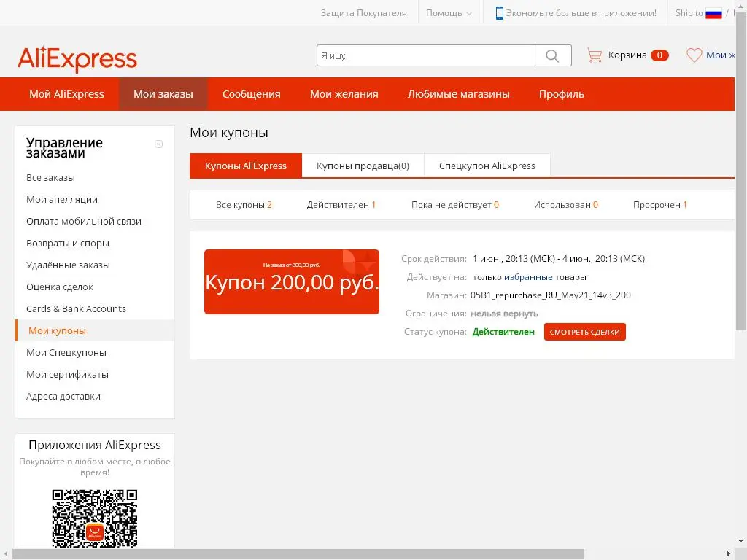Open Сообщения in the navigation bar

[252, 94]
